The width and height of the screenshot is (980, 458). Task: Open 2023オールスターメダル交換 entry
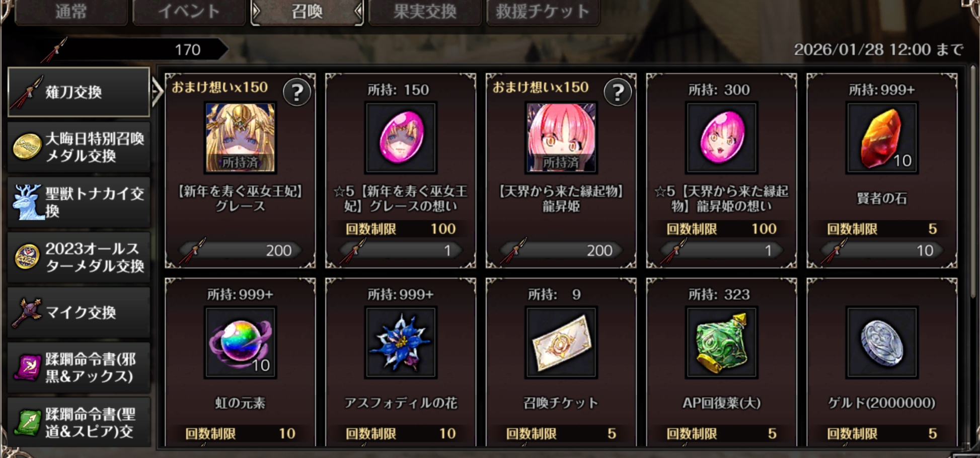point(79,257)
